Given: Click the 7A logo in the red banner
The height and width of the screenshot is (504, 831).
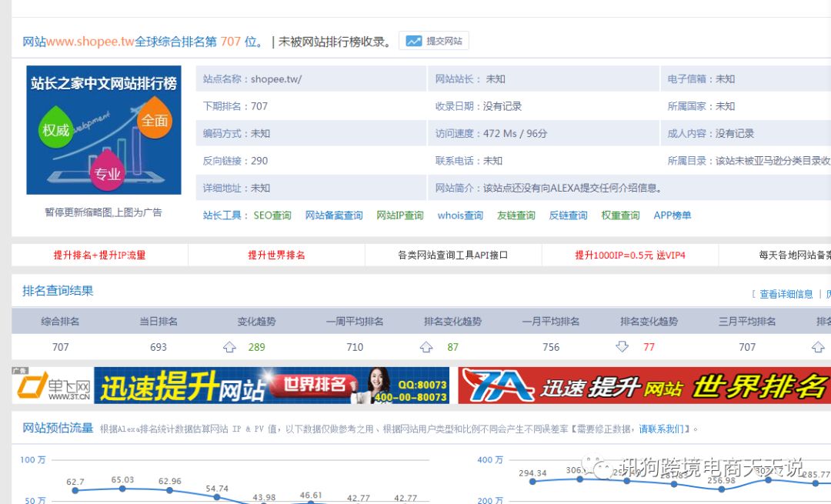Looking at the screenshot, I should point(496,386).
